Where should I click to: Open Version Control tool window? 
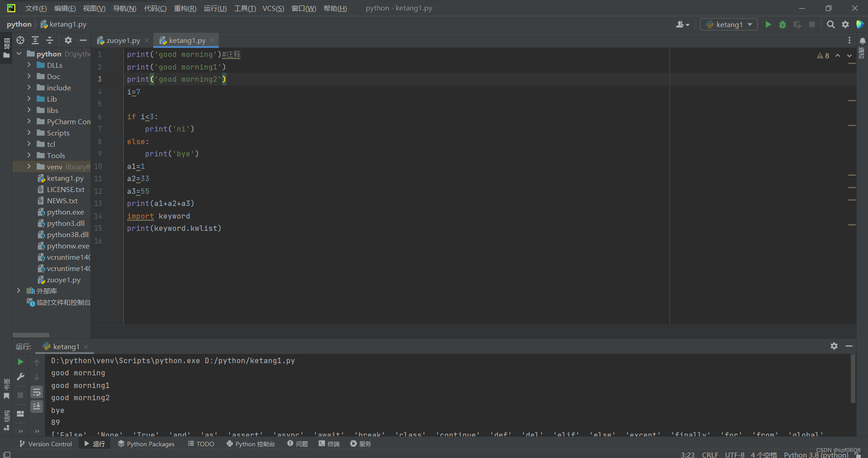coord(45,444)
